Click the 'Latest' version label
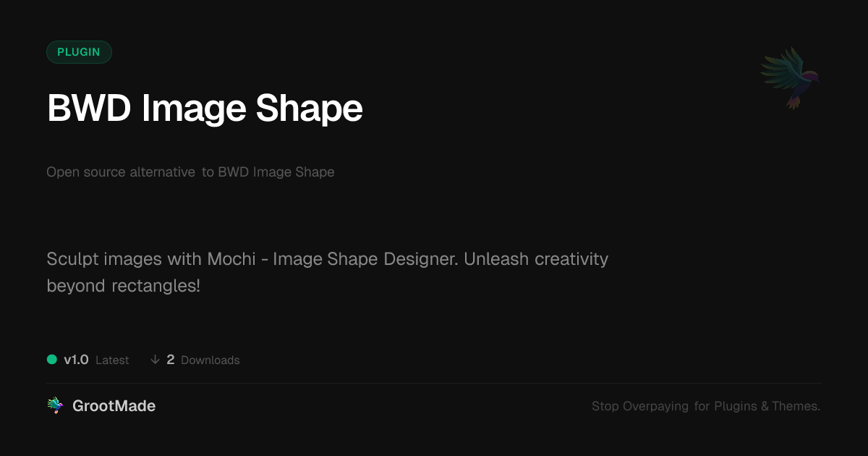The height and width of the screenshot is (456, 868). [112, 360]
